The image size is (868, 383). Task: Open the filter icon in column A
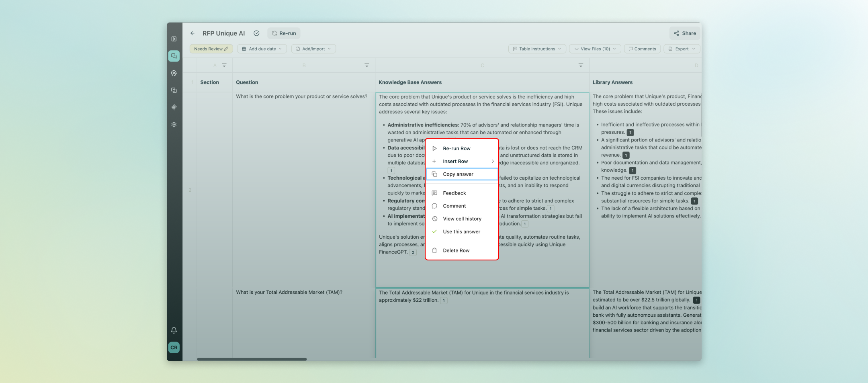(224, 65)
